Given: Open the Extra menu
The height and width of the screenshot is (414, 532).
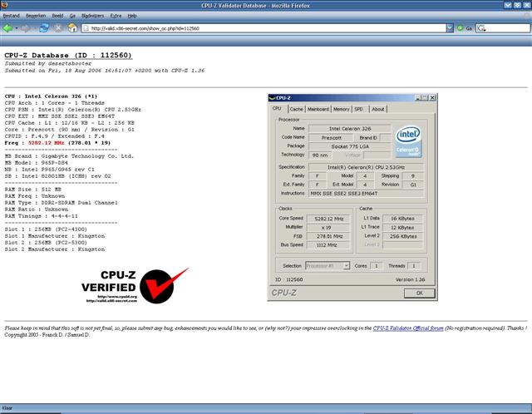Looking at the screenshot, I should click(116, 16).
